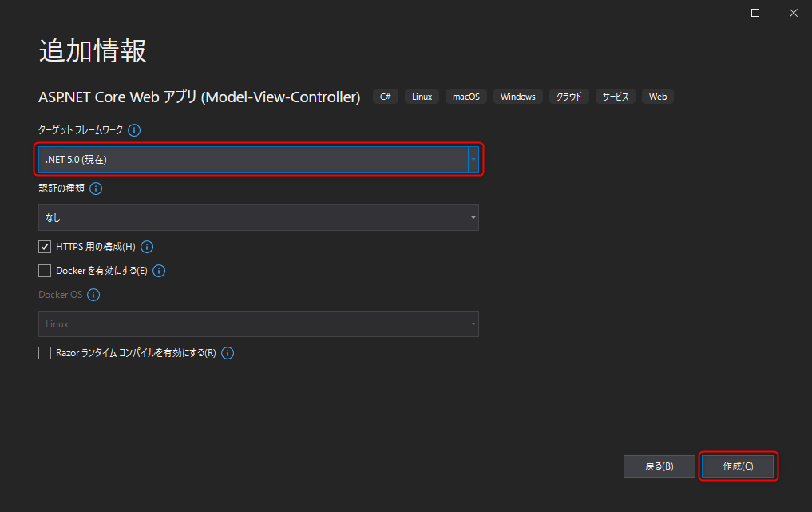Click the Linux tag in header
The image size is (812, 512).
(422, 97)
